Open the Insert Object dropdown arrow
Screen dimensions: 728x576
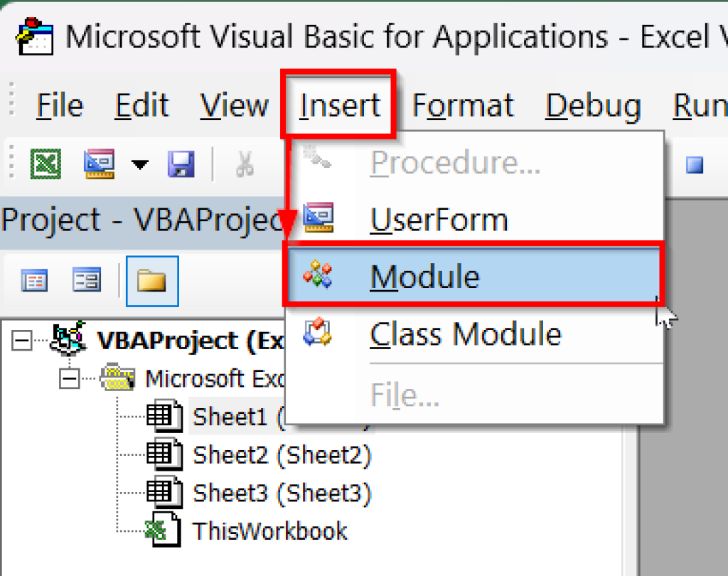pyautogui.click(x=139, y=163)
